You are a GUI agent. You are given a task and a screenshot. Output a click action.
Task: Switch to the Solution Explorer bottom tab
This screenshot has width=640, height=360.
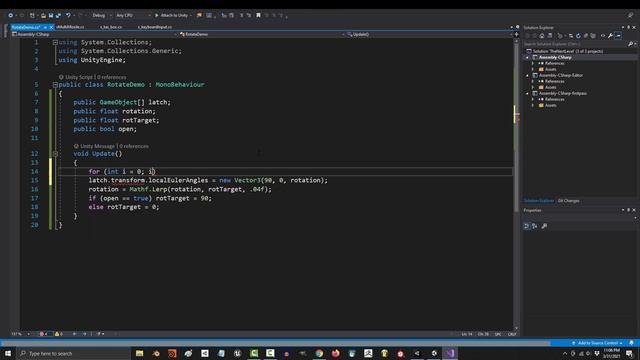click(x=539, y=201)
